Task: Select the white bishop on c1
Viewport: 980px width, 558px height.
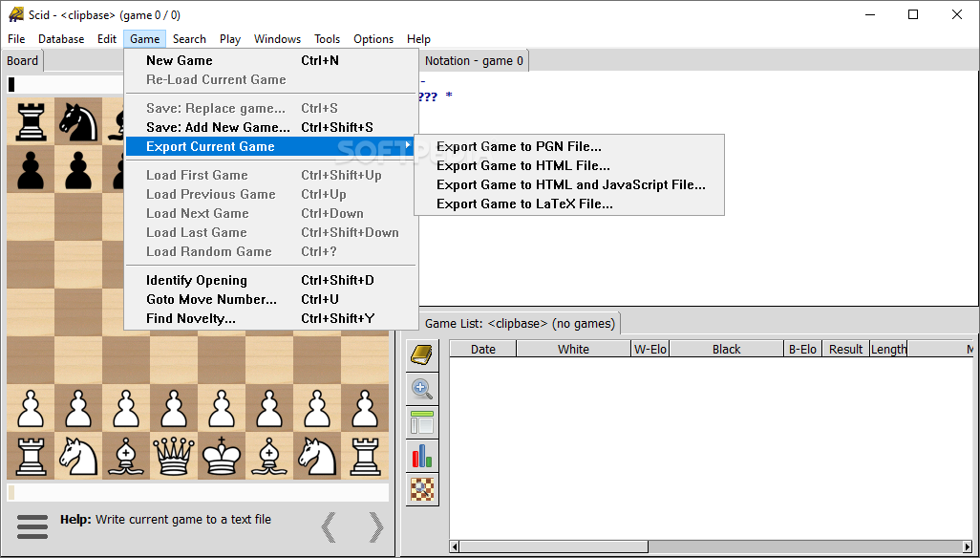Action: [x=126, y=456]
